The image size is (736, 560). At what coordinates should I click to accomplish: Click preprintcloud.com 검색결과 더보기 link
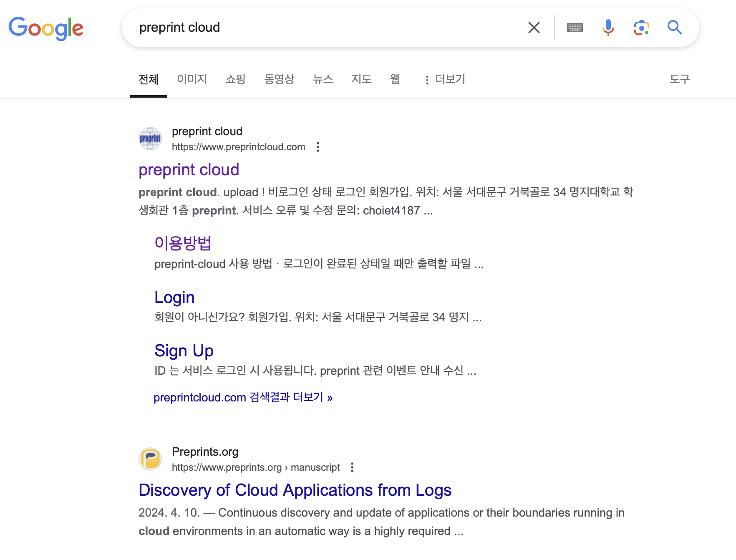click(243, 397)
